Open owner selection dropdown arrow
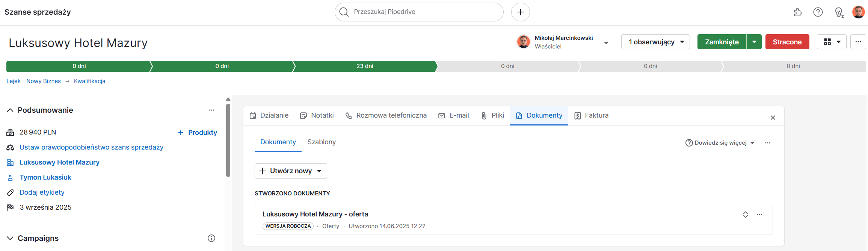This screenshot has height=251, width=868. click(606, 43)
